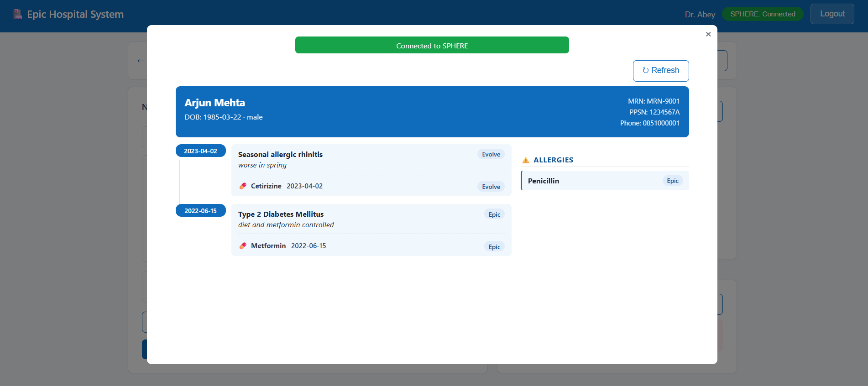Click the patient name Arjun Mehta

215,103
